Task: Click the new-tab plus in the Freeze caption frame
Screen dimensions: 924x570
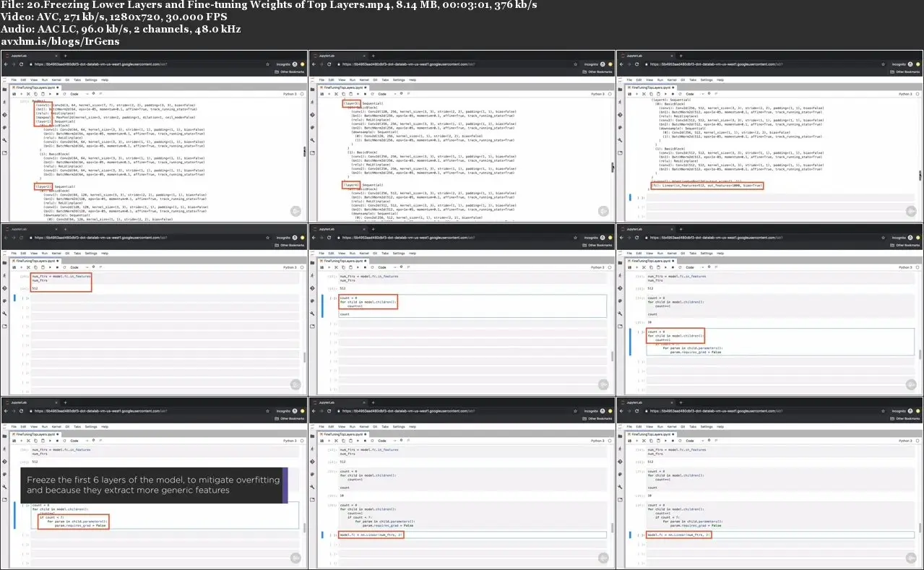Action: pyautogui.click(x=65, y=401)
